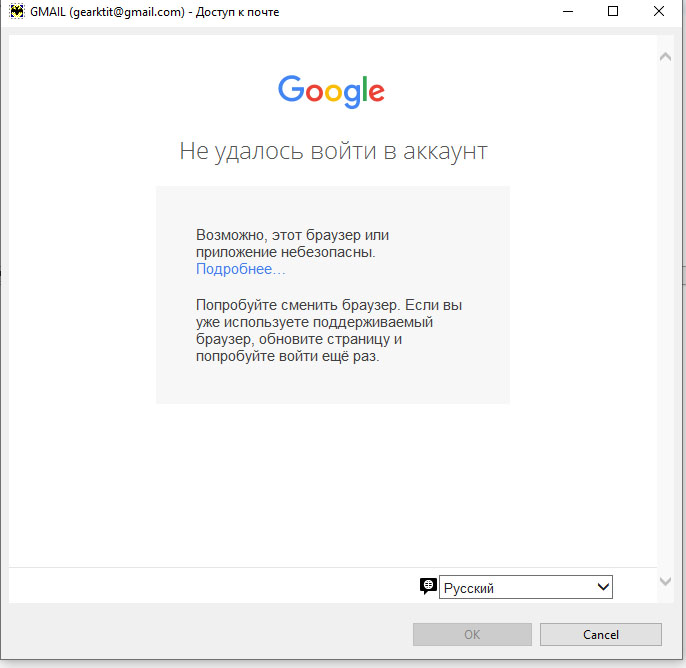
Task: Click the language globe speech-bubble icon
Action: (x=428, y=586)
